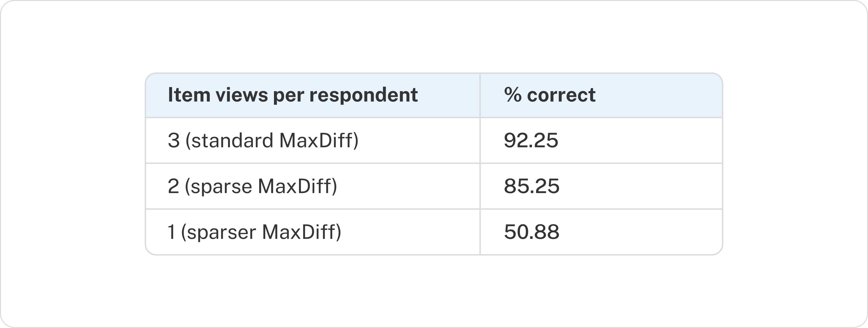Click the word "respondent" in the header
Image resolution: width=868 pixels, height=328 pixels.
363,95
